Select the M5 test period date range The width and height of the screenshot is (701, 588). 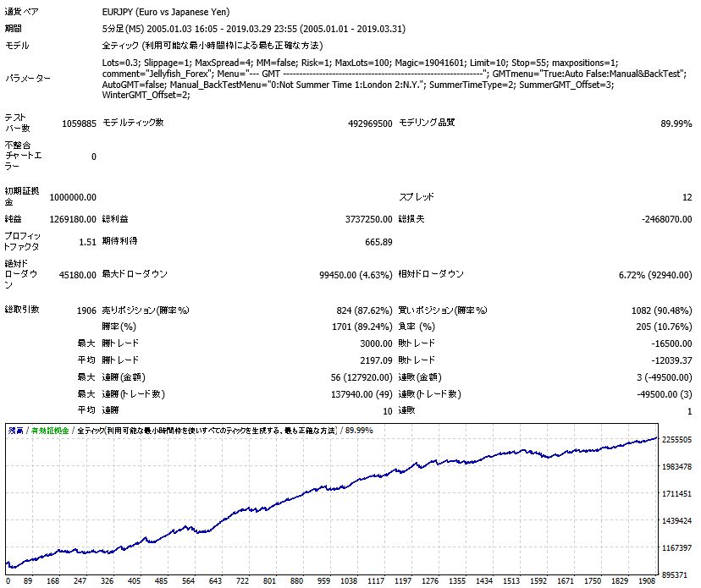253,29
